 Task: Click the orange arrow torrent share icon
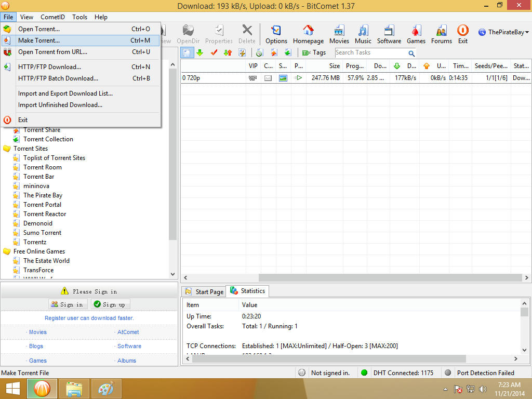point(274,52)
